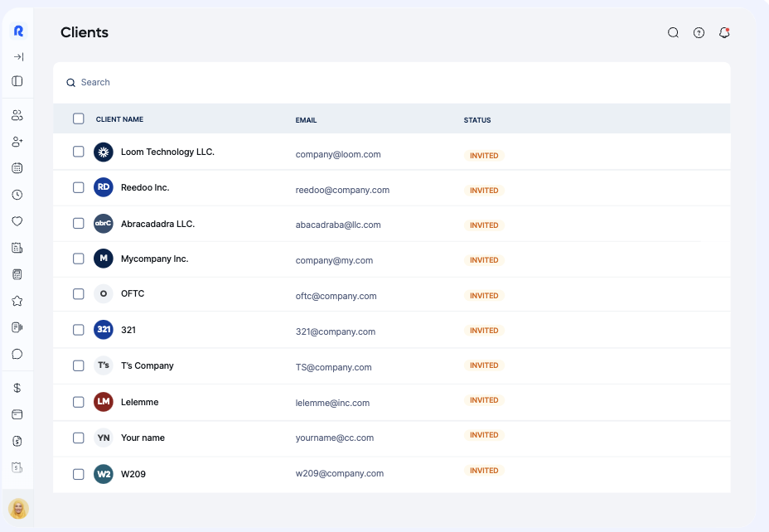Select all clients with the header checkbox
Screen dimensions: 769x532
(x=79, y=118)
